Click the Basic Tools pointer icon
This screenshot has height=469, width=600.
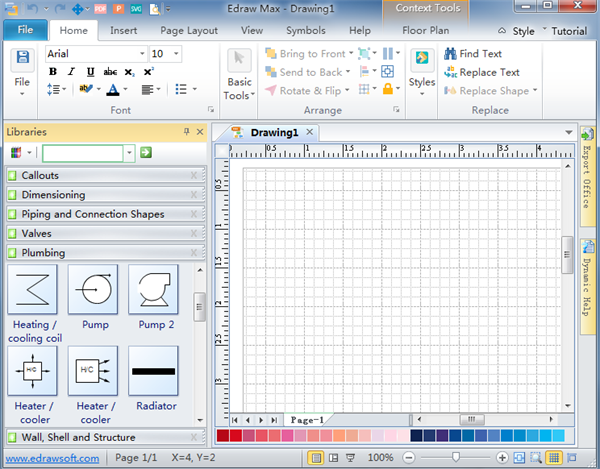coord(239,60)
